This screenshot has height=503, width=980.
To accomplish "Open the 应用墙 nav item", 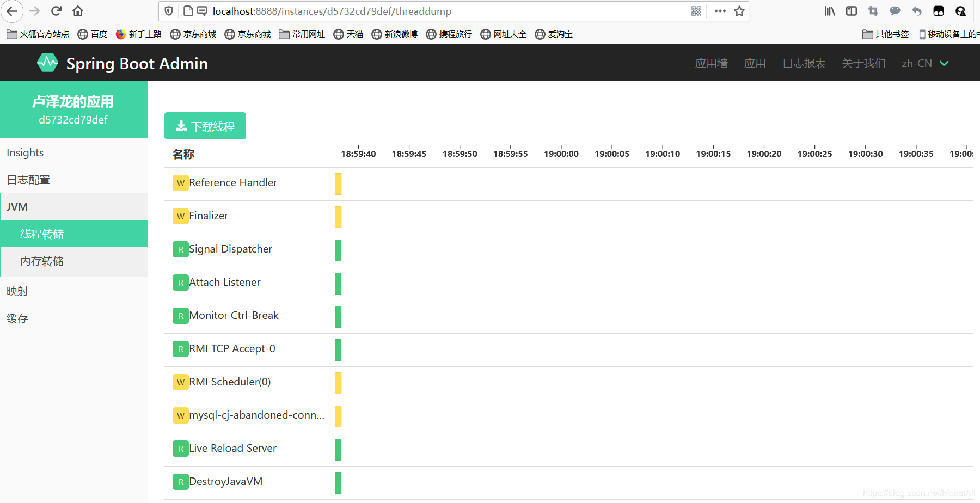I will tap(712, 63).
